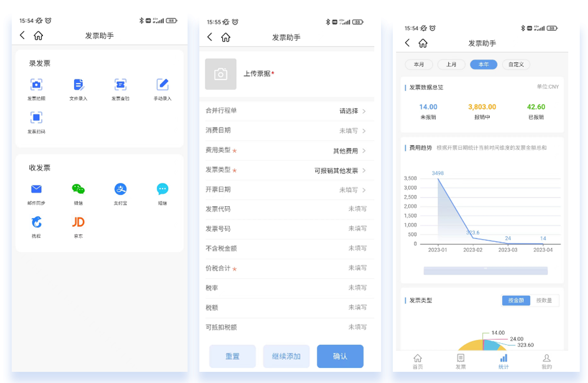
Task: Tap the 手动录入 pencil icon
Action: click(x=162, y=85)
